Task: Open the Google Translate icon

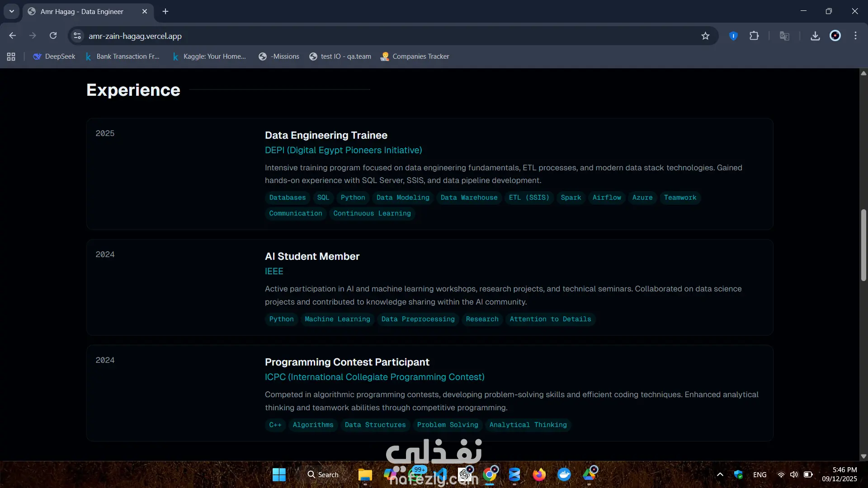Action: coord(784,36)
